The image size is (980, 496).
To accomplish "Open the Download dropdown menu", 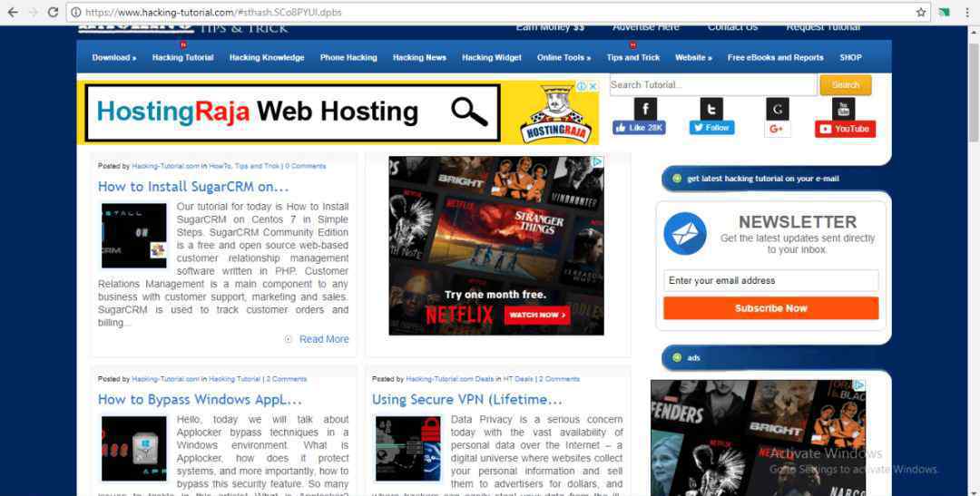I will pos(113,57).
